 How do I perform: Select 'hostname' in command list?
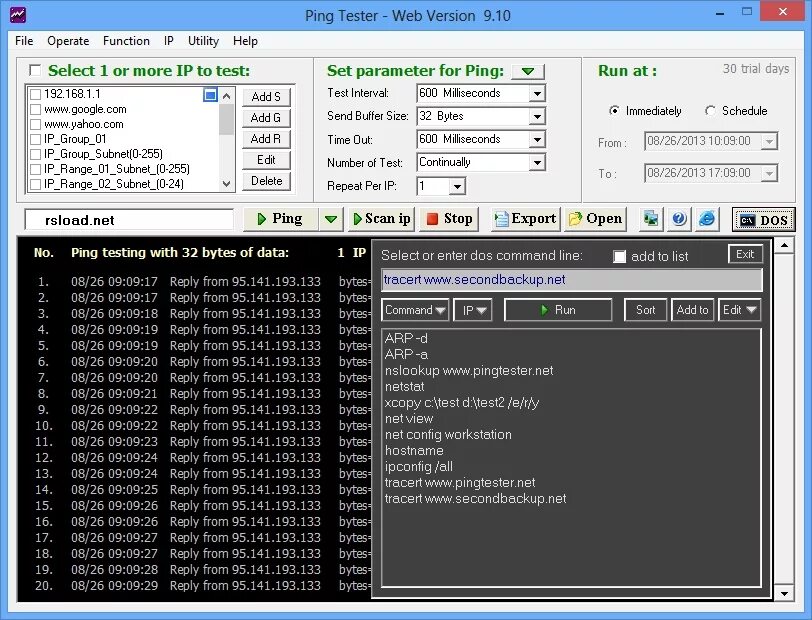click(414, 451)
